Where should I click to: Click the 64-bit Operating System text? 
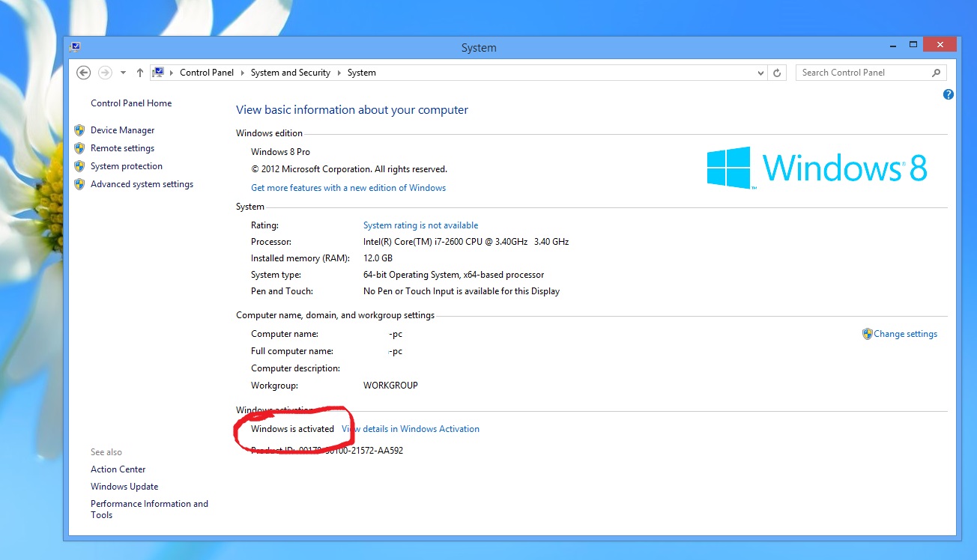coord(453,275)
